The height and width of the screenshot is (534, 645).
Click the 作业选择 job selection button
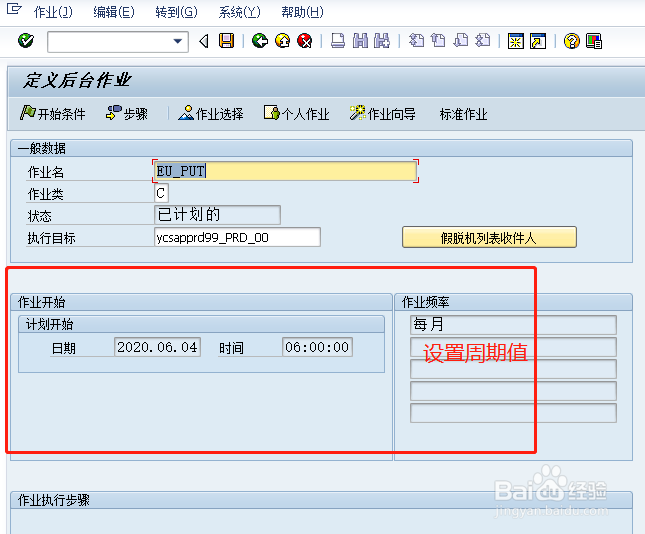click(211, 114)
